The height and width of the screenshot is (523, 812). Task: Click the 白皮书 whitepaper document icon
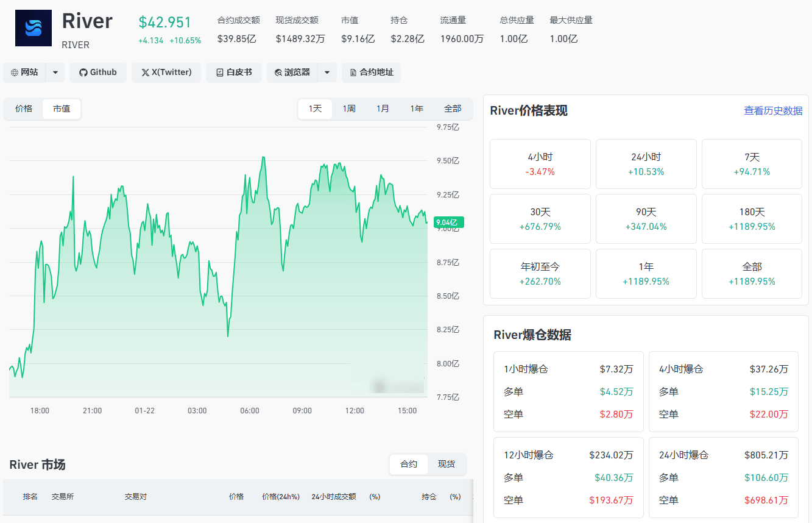(220, 73)
